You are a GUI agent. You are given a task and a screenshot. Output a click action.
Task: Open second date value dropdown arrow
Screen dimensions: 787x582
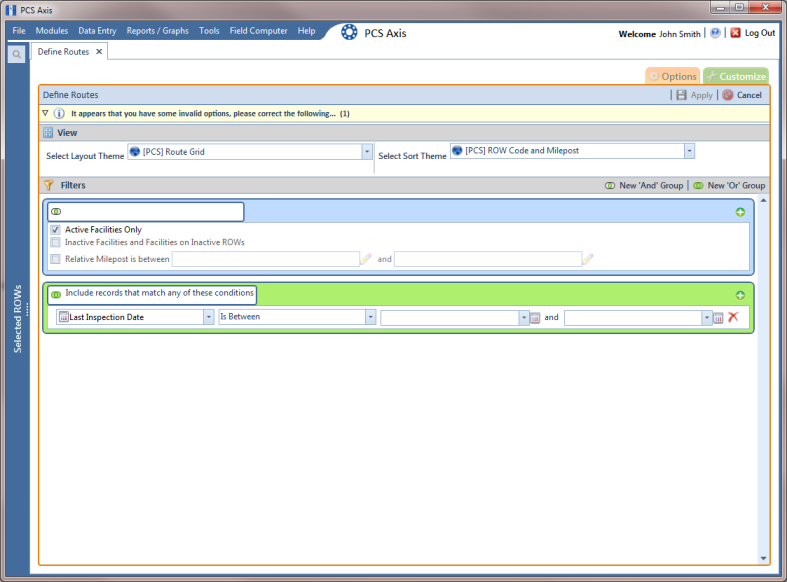coord(707,318)
